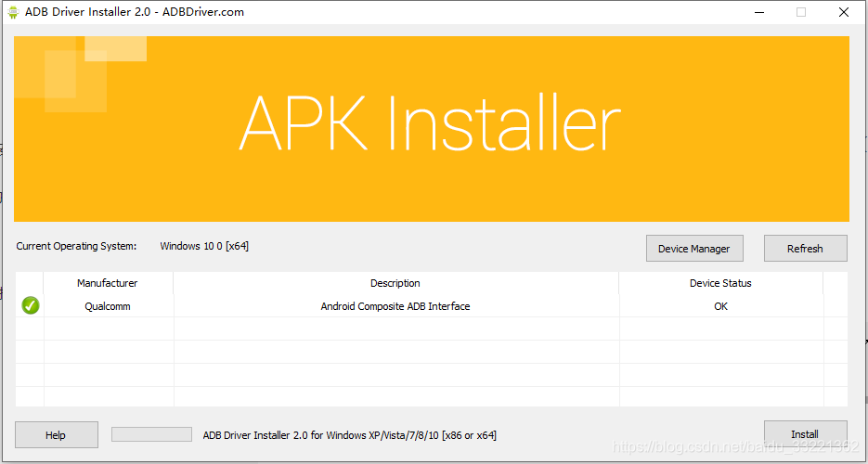The width and height of the screenshot is (868, 464).
Task: Click the Android robot title bar icon
Action: pos(13,12)
